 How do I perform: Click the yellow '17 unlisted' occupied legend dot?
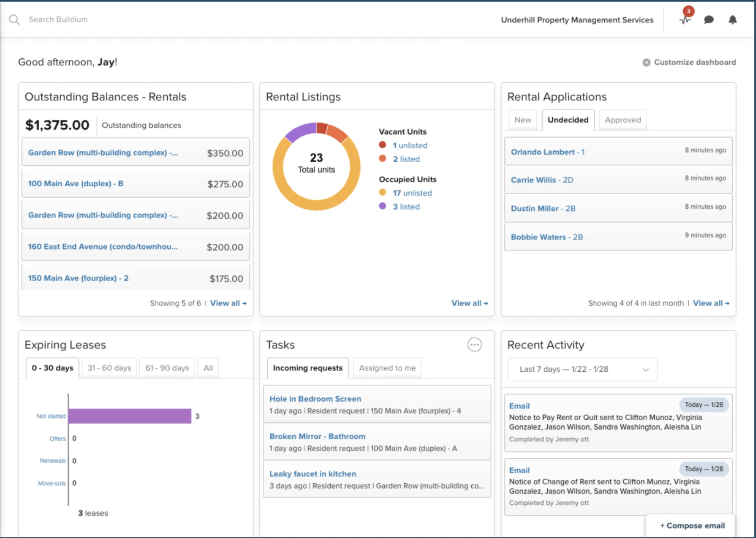382,192
